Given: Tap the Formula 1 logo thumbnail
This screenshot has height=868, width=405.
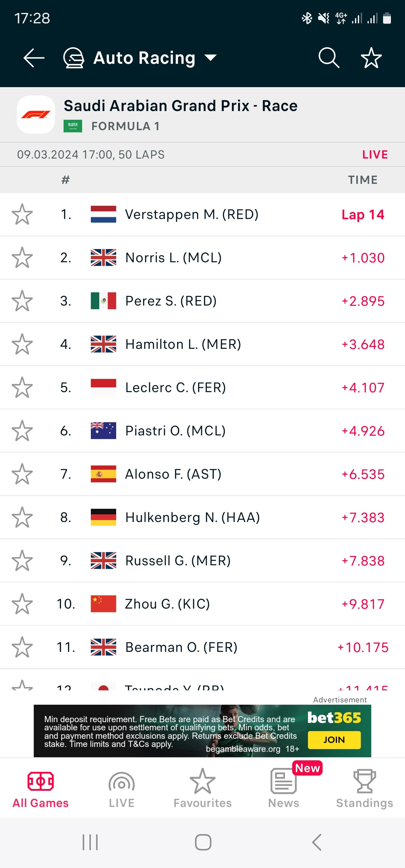Looking at the screenshot, I should pyautogui.click(x=36, y=115).
